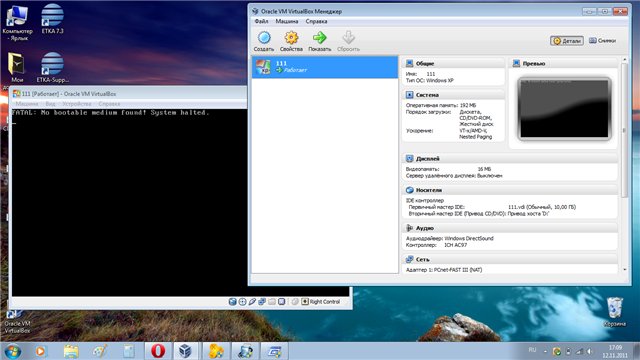Image resolution: width=640 pixels, height=360 pixels.
Task: Click USB devices icon in VM status bar
Action: tap(252, 302)
